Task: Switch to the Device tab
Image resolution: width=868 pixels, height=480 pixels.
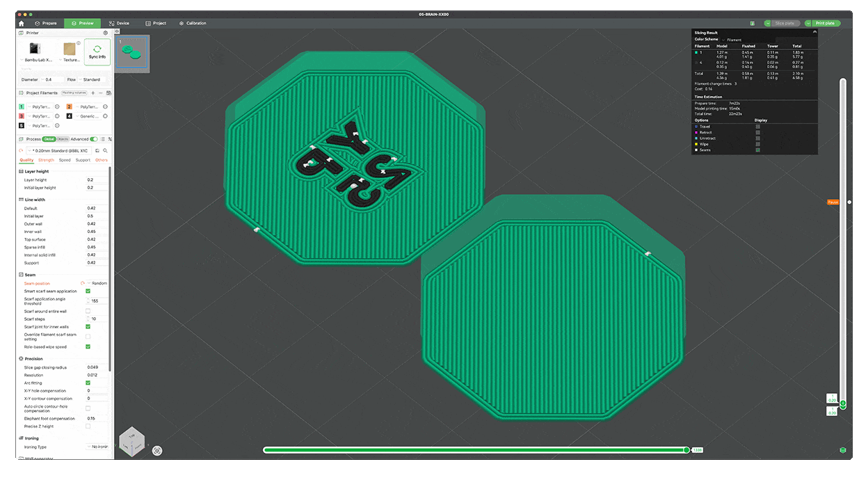Action: tap(118, 23)
